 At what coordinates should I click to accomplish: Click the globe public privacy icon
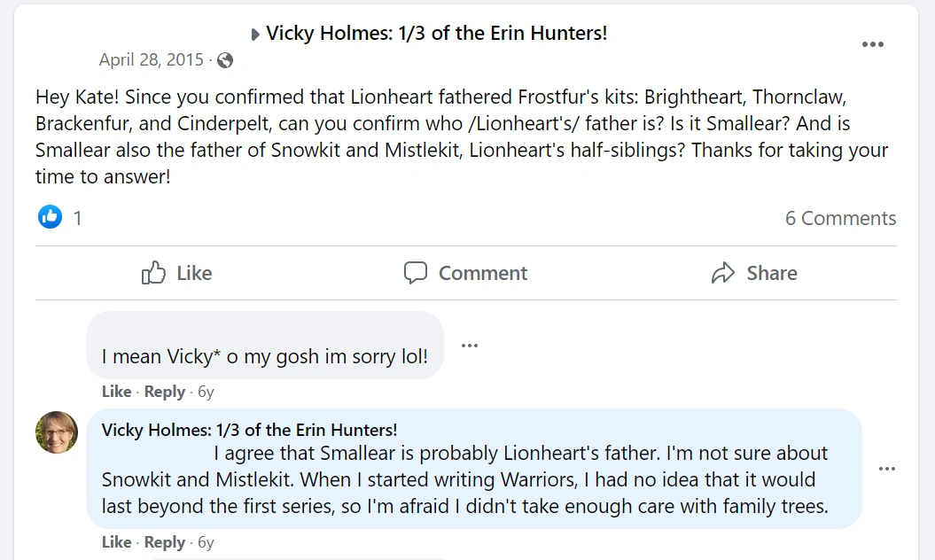225,60
